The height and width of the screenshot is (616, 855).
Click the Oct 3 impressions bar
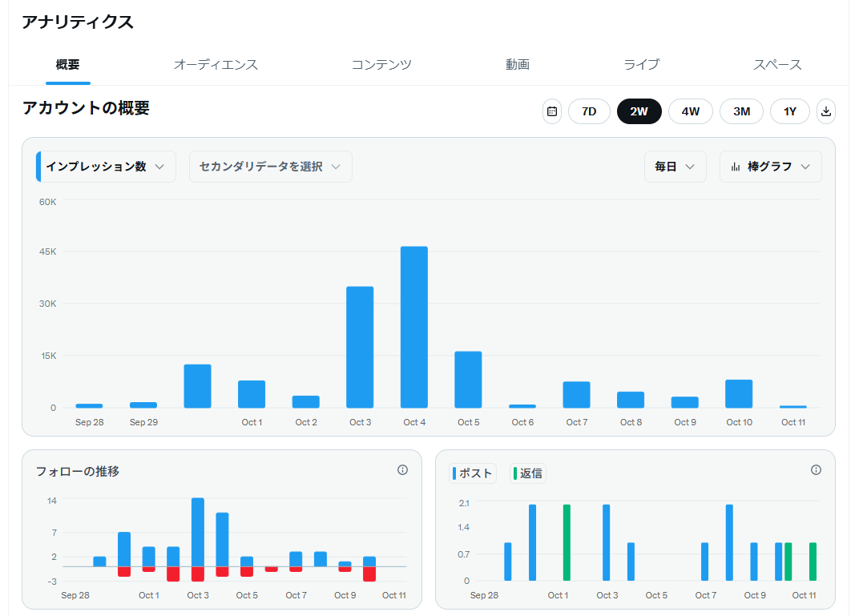pyautogui.click(x=360, y=347)
